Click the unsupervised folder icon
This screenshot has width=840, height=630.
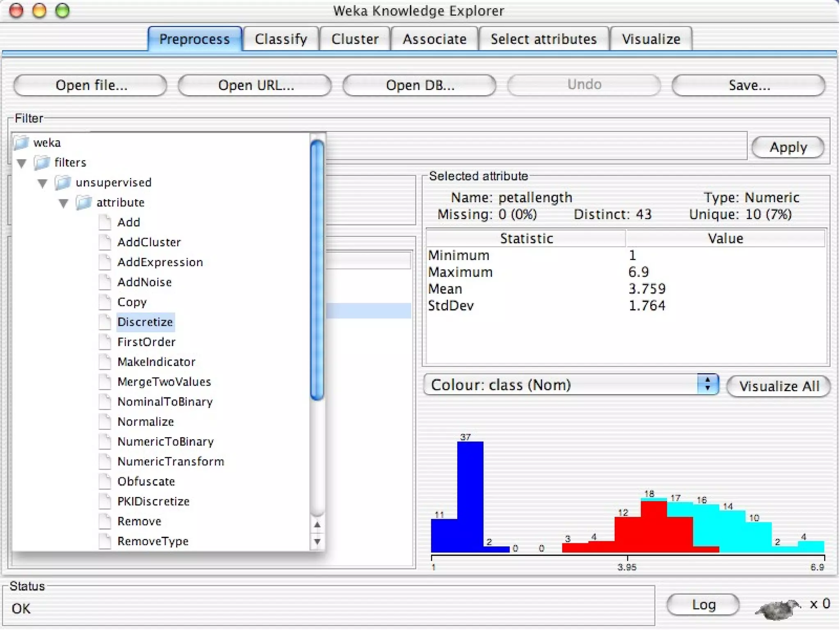click(x=63, y=183)
